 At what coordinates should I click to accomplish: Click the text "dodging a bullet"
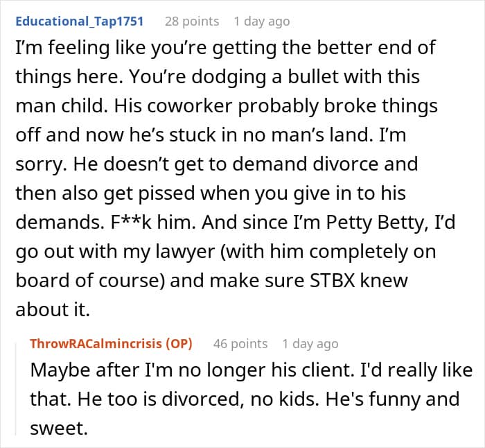165,78
